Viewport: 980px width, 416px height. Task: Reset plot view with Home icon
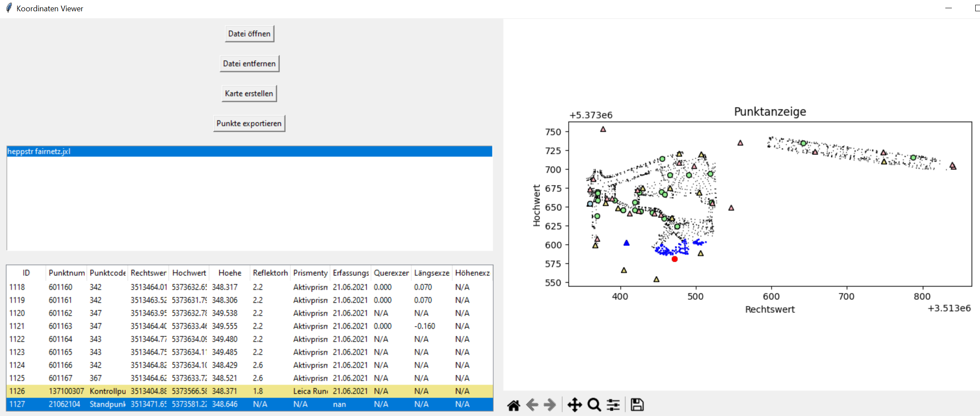pyautogui.click(x=514, y=405)
